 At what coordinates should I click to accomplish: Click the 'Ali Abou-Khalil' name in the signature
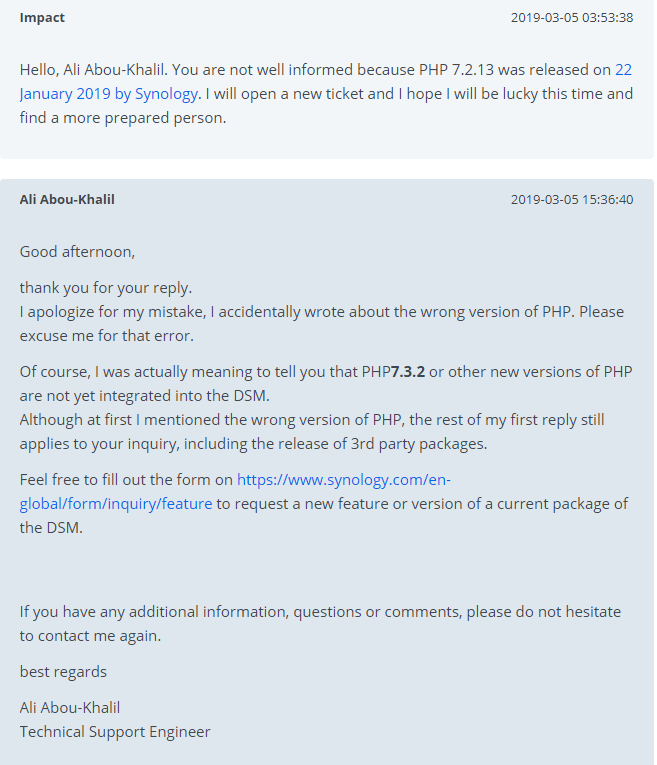coord(70,707)
